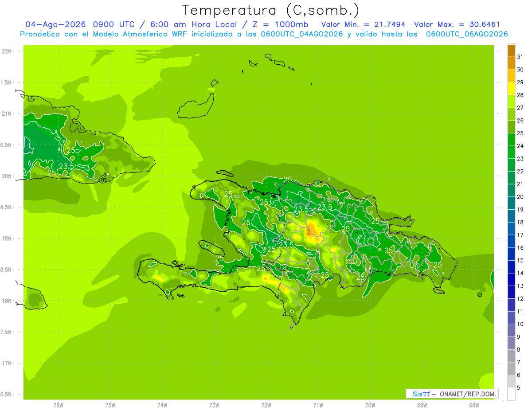Click the 68W longitude axis label
Screen dimensions: 532x411
[474, 405]
